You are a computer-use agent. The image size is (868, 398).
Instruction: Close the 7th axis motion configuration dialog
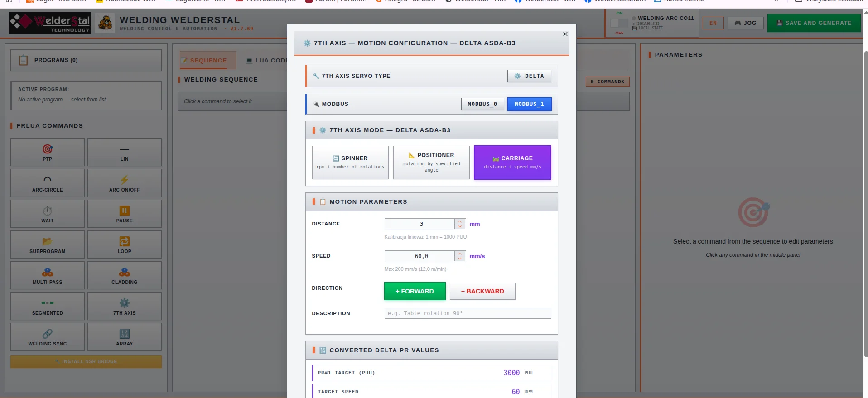pos(565,34)
